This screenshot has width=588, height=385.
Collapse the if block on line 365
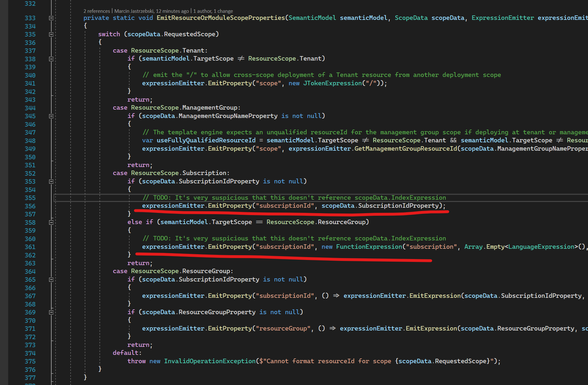pyautogui.click(x=51, y=280)
